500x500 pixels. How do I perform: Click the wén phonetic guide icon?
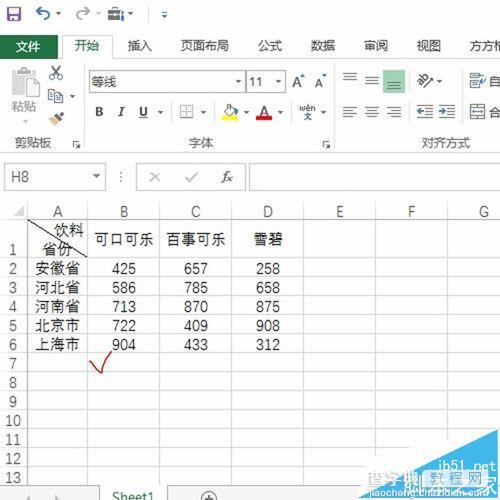point(307,112)
